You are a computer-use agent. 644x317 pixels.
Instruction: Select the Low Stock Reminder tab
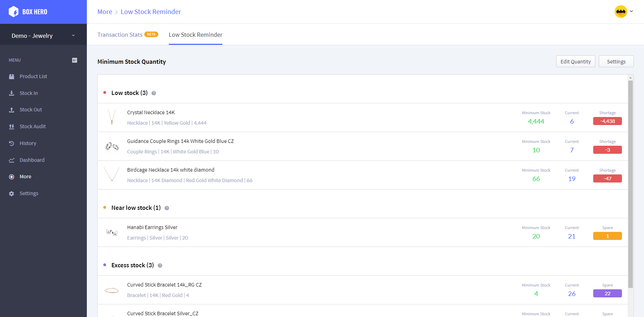tap(195, 35)
